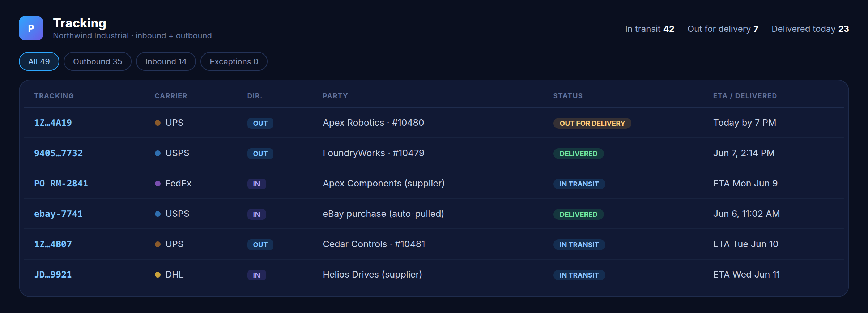
Task: Click the OUT badge in Cedar Controls row
Action: (x=260, y=245)
